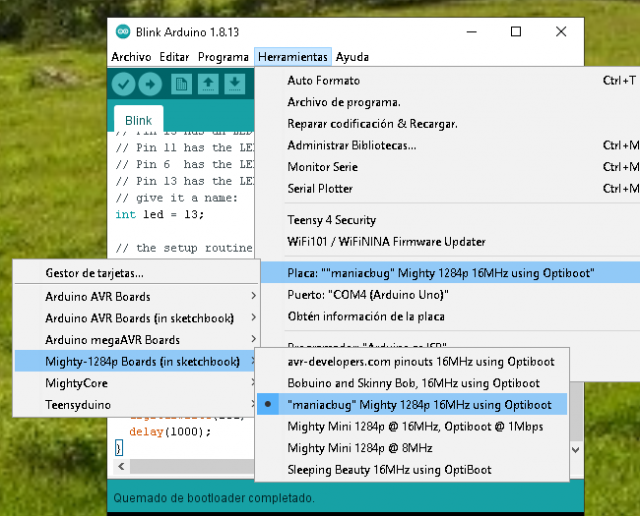Open the Programa menu
Image resolution: width=640 pixels, height=516 pixels.
tap(222, 57)
